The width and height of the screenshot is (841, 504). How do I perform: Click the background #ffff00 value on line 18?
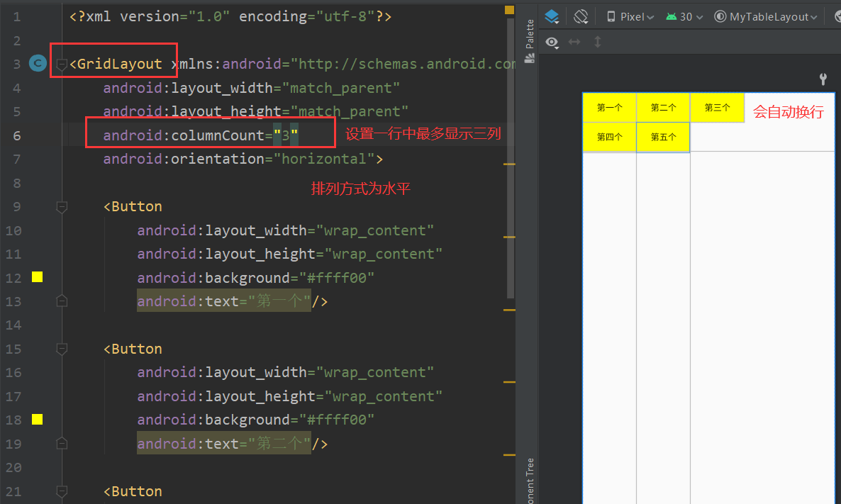click(336, 419)
